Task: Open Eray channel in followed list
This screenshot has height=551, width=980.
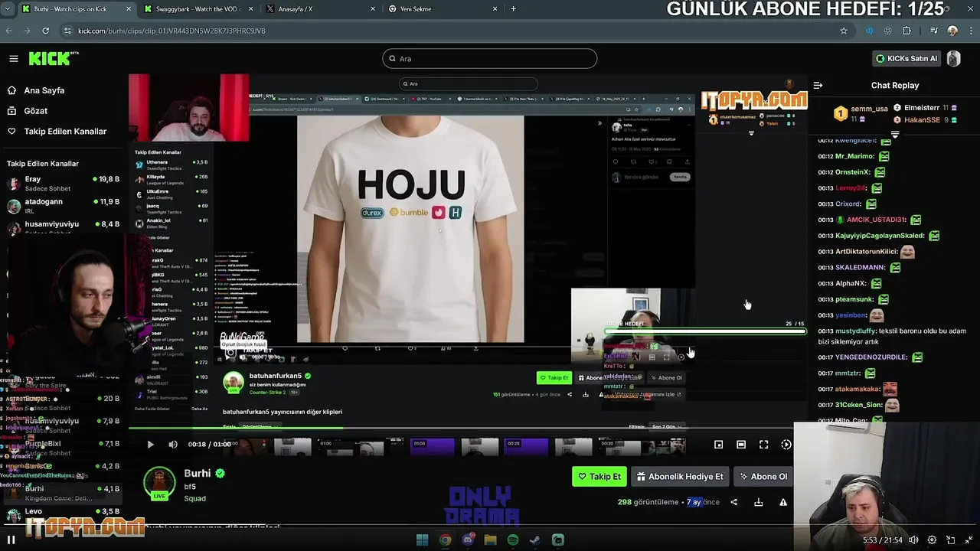Action: [x=63, y=184]
